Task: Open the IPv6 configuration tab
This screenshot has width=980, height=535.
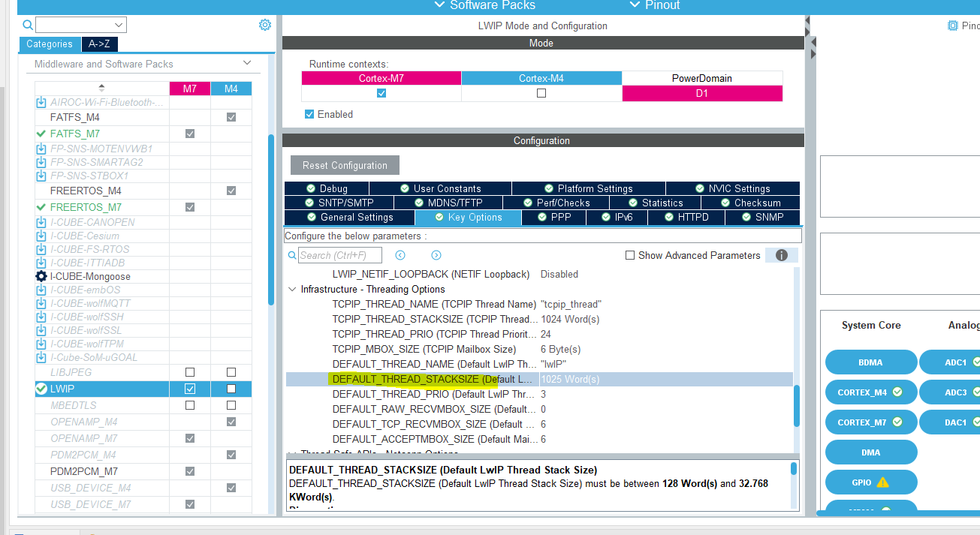Action: coord(618,217)
